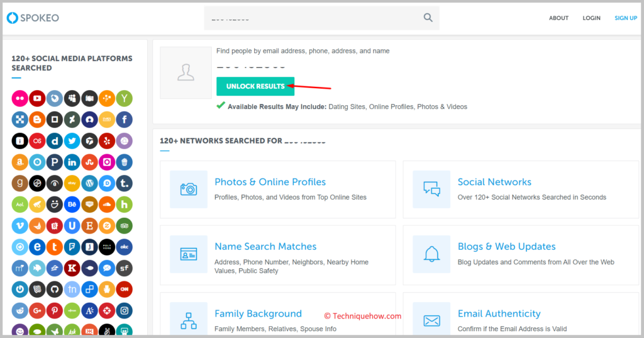
Task: Click the Spokeo logo
Action: tap(33, 18)
